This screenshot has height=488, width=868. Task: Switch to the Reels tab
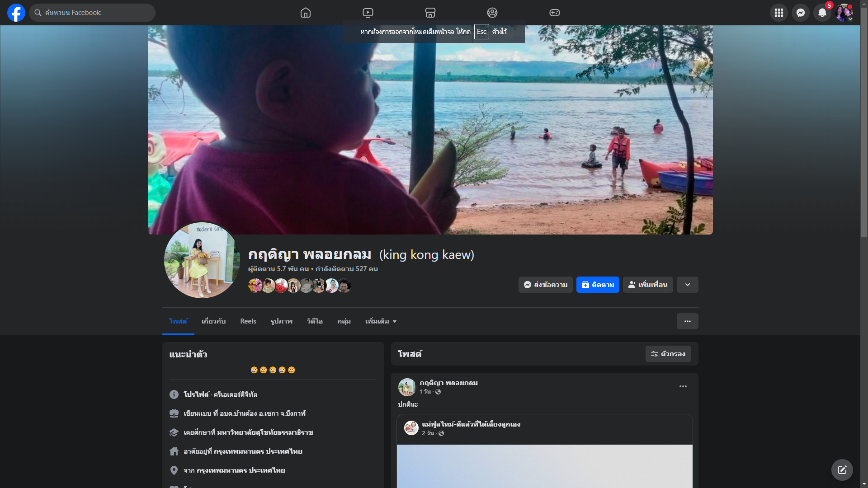[x=248, y=321]
